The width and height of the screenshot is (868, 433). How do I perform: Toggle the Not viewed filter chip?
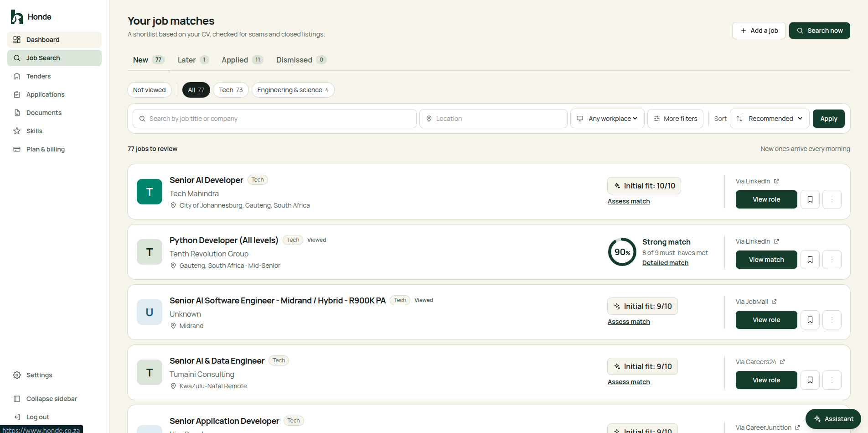pyautogui.click(x=150, y=90)
